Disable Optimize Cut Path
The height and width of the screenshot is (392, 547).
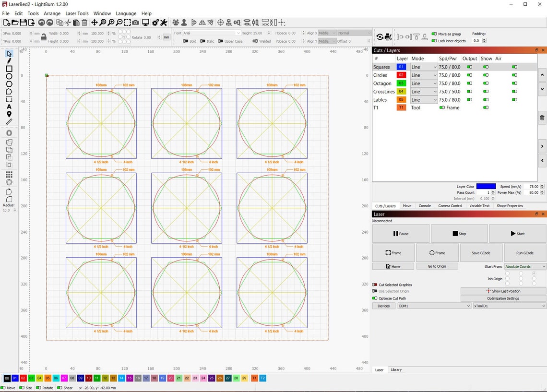375,298
